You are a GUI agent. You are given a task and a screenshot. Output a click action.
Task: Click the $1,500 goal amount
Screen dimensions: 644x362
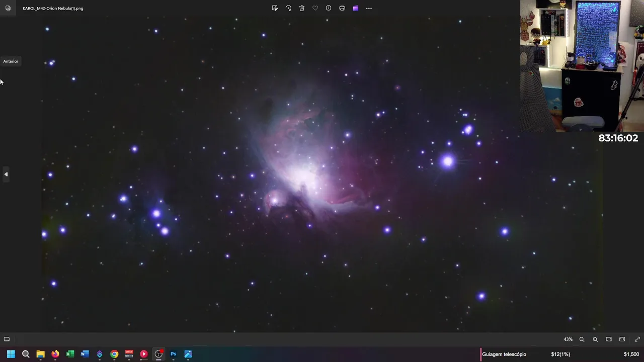[x=631, y=354]
